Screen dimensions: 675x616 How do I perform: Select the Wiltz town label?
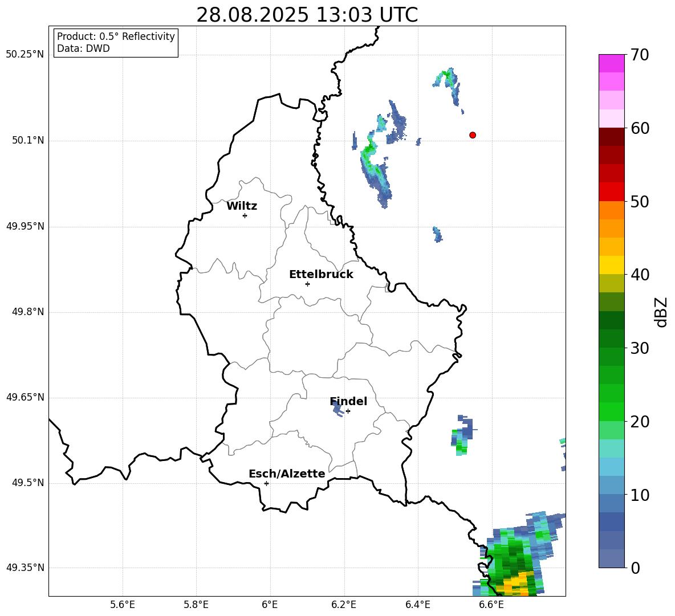click(x=242, y=206)
